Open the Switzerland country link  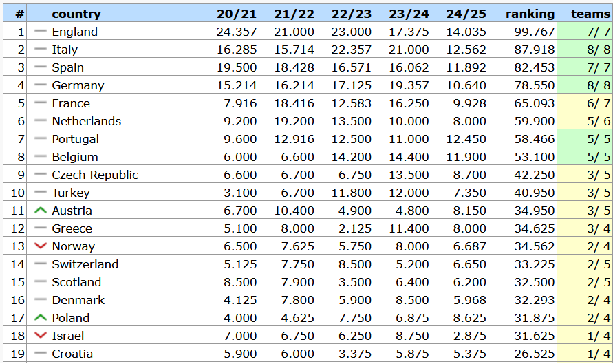pyautogui.click(x=85, y=264)
